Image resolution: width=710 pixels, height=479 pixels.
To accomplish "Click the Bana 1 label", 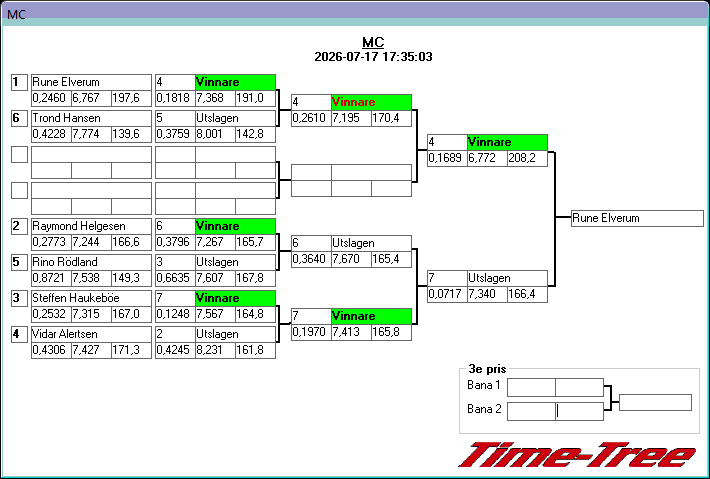I will [484, 385].
